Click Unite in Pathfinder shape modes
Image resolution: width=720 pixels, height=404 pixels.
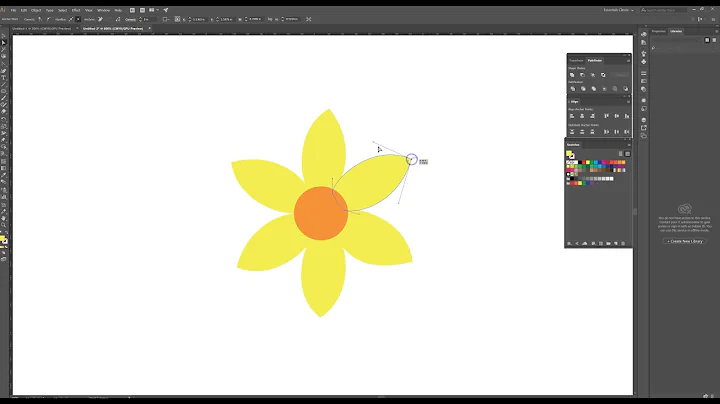(x=572, y=75)
